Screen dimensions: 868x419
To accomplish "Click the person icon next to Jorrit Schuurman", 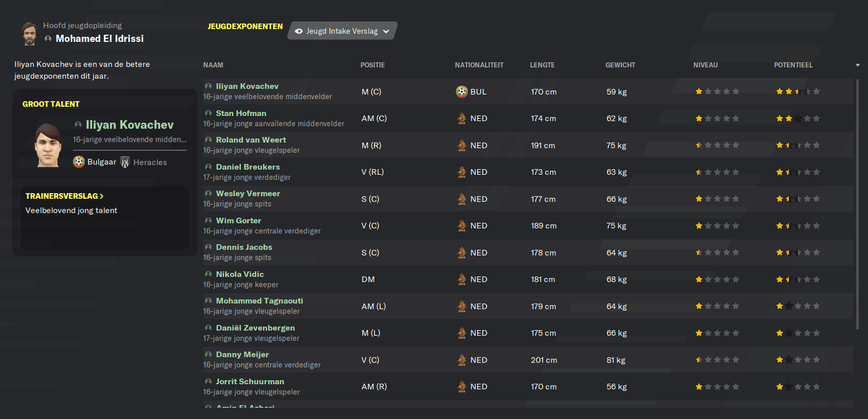I will [208, 382].
